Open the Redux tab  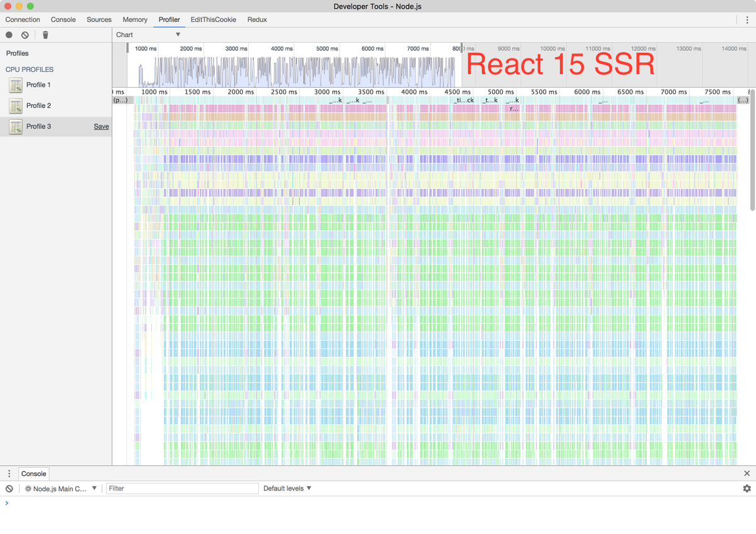[257, 20]
